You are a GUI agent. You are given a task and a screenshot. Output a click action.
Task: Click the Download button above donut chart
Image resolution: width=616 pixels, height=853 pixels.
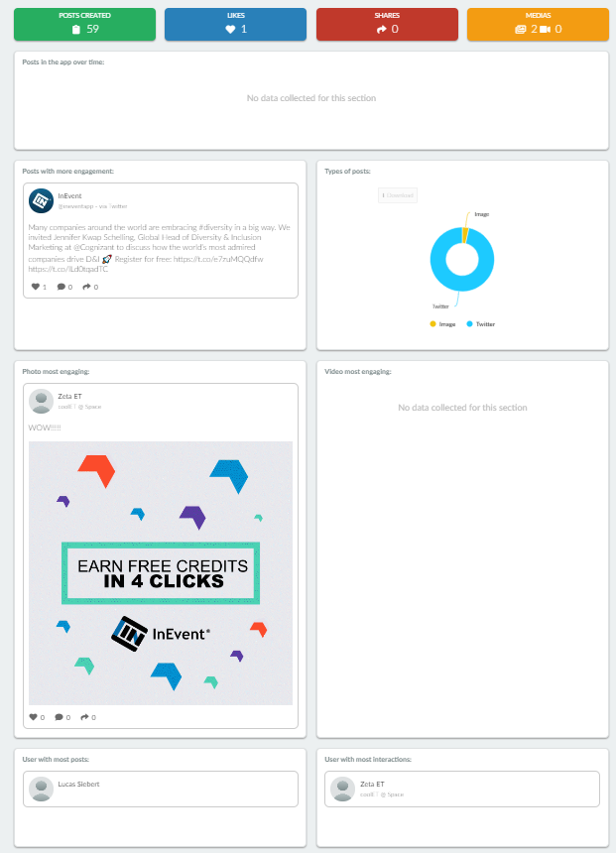coord(398,195)
